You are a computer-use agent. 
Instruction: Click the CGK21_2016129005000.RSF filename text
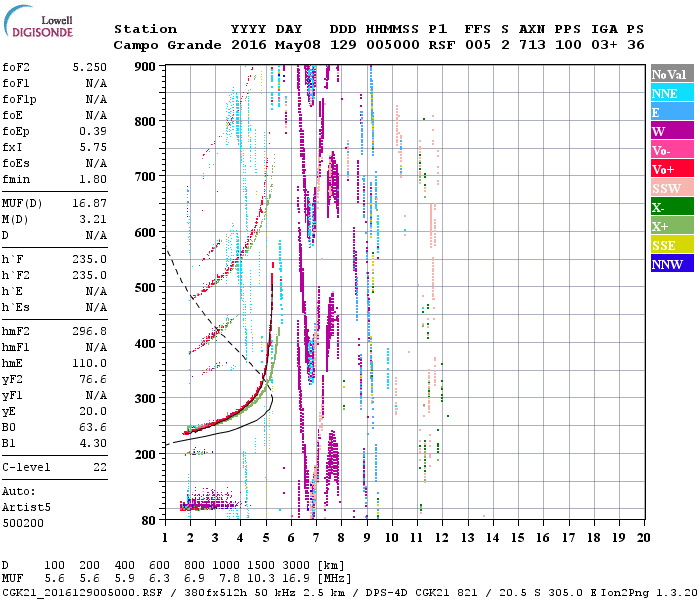[82, 592]
